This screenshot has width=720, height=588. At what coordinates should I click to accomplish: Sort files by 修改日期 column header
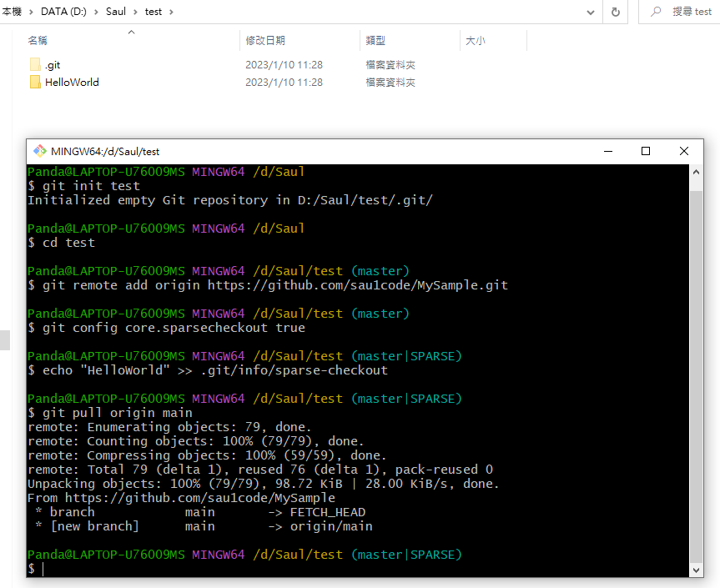coord(264,39)
